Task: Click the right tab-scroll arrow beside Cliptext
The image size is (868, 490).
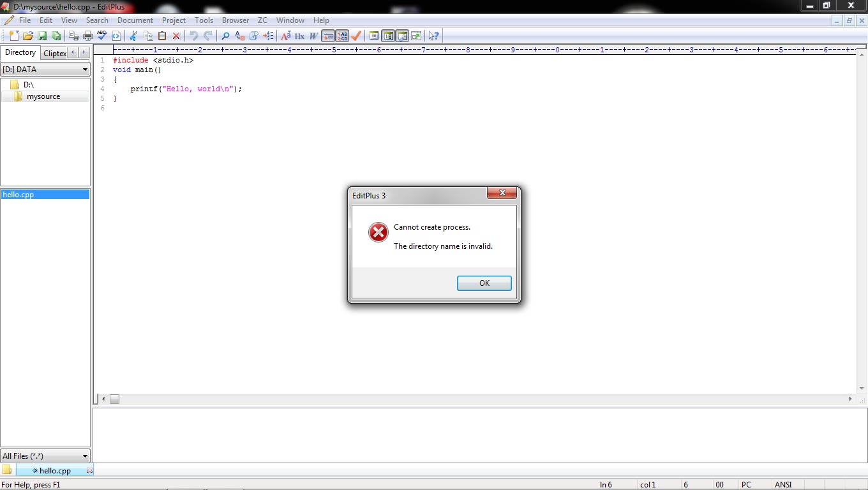Action: click(84, 52)
